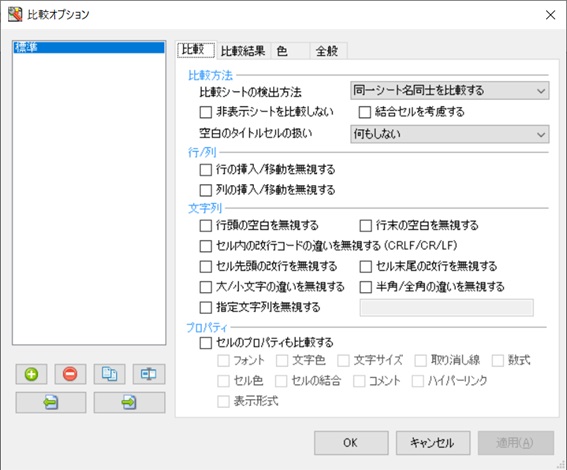Click the copy profile icon button
Viewport: 567px width, 470px height.
(109, 374)
